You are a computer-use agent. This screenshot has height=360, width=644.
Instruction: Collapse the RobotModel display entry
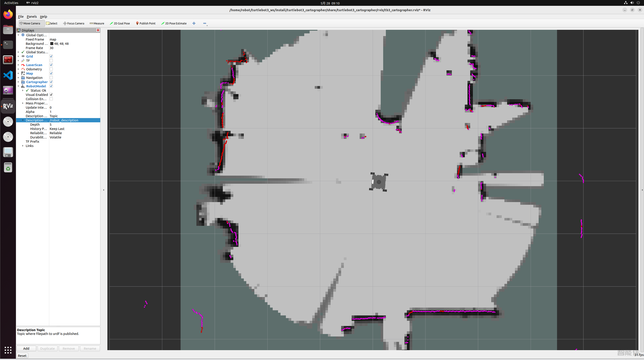click(18, 86)
